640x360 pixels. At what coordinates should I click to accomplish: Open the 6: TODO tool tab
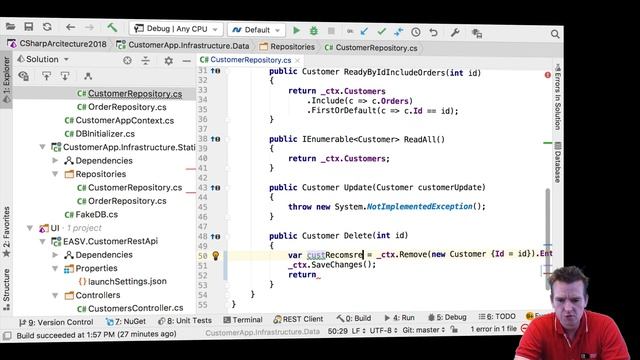coord(497,317)
